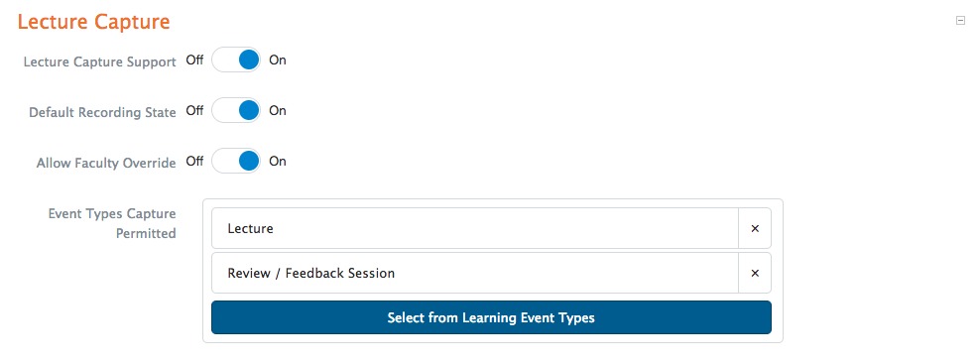Collapse the Lecture Capture section
This screenshot has height=362, width=980.
tap(960, 21)
